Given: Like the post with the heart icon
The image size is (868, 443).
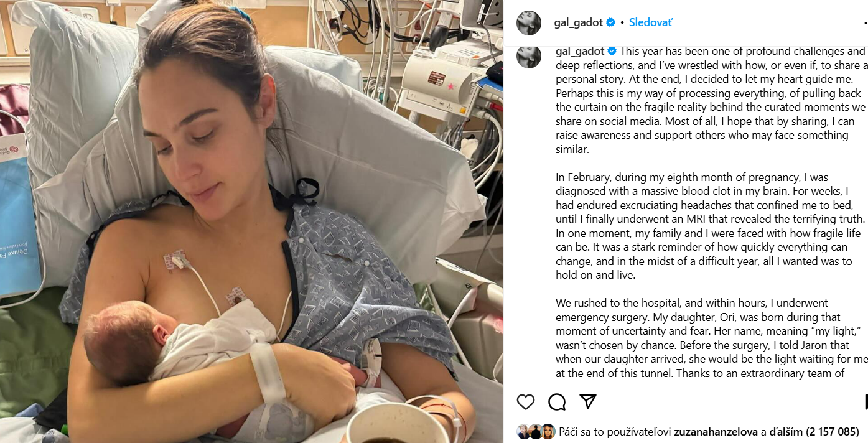Looking at the screenshot, I should pyautogui.click(x=526, y=402).
